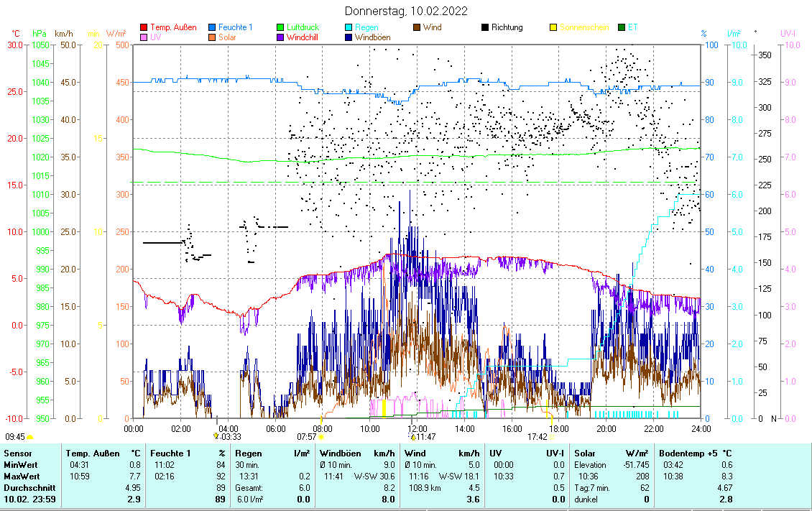Click the chart title Donnerstag, 10.02.2022
Screen dimensions: 812x511
(406, 11)
